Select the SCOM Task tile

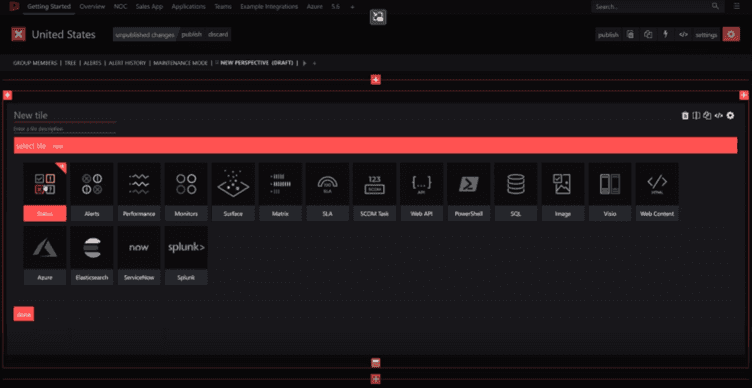[374, 192]
